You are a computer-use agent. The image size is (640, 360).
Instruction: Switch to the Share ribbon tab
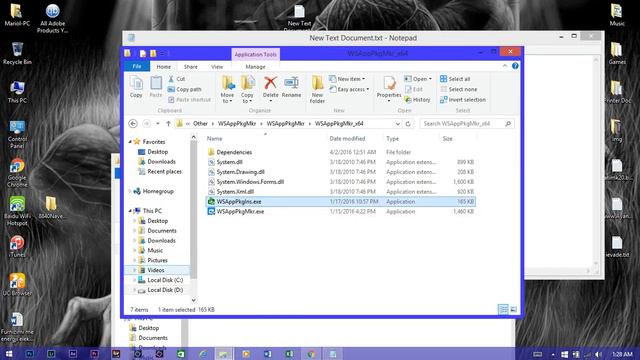click(x=191, y=67)
